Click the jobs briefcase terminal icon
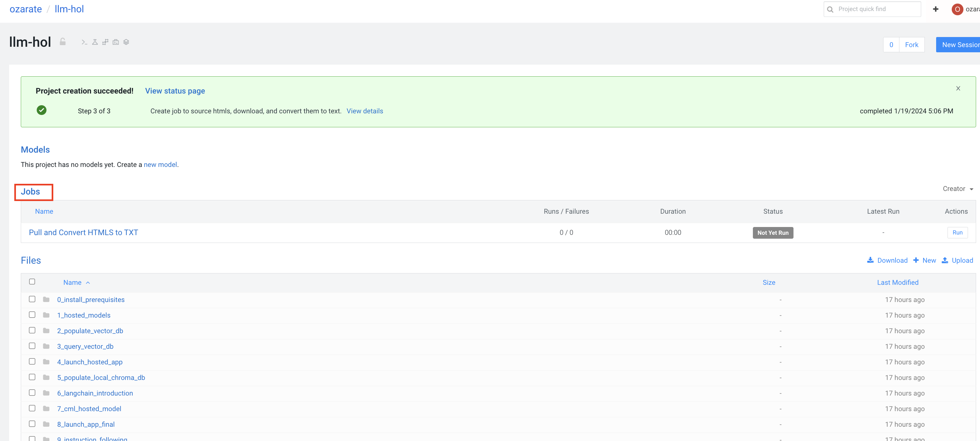 click(116, 42)
